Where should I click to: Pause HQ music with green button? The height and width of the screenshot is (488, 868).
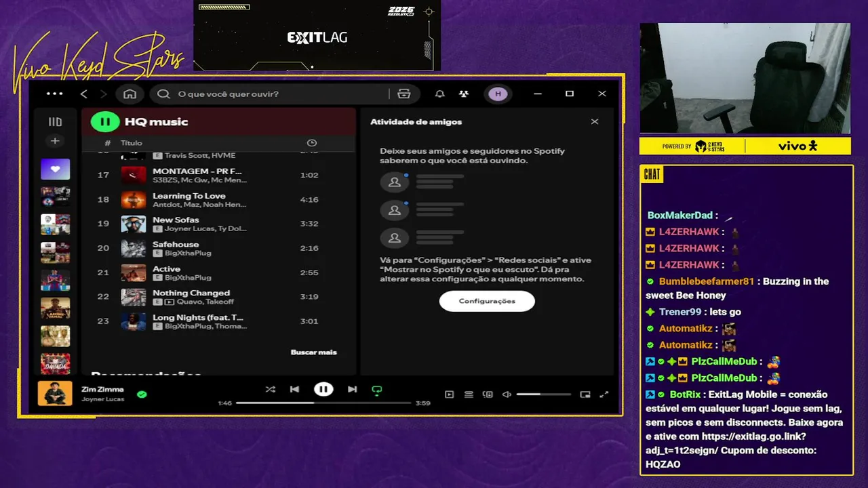tap(105, 122)
